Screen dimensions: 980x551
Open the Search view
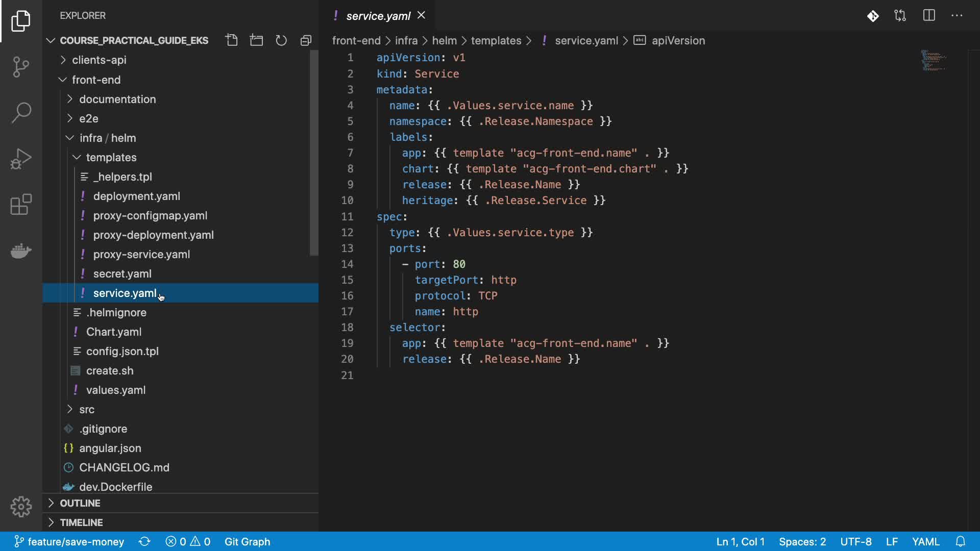tap(21, 113)
